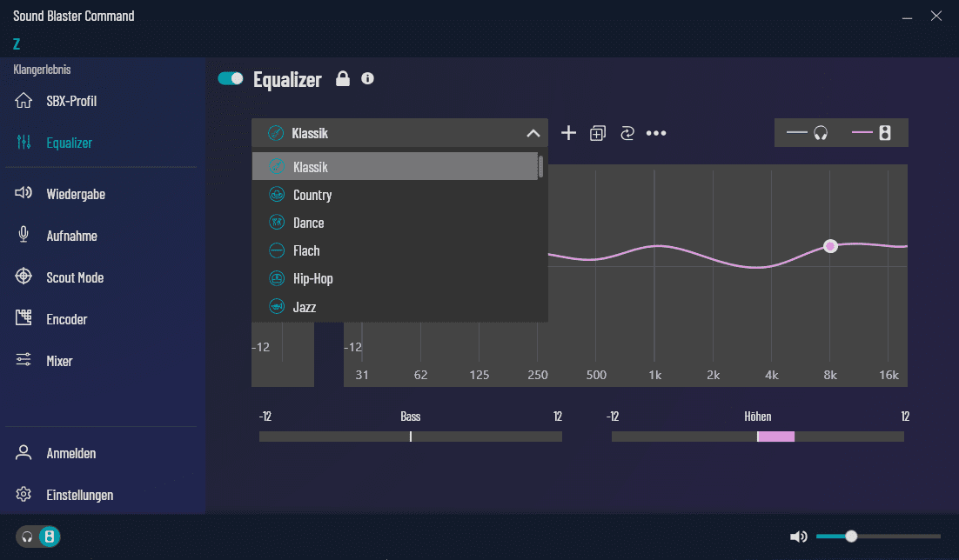Toggle the Equalizer on/off switch
The height and width of the screenshot is (560, 959).
[231, 78]
